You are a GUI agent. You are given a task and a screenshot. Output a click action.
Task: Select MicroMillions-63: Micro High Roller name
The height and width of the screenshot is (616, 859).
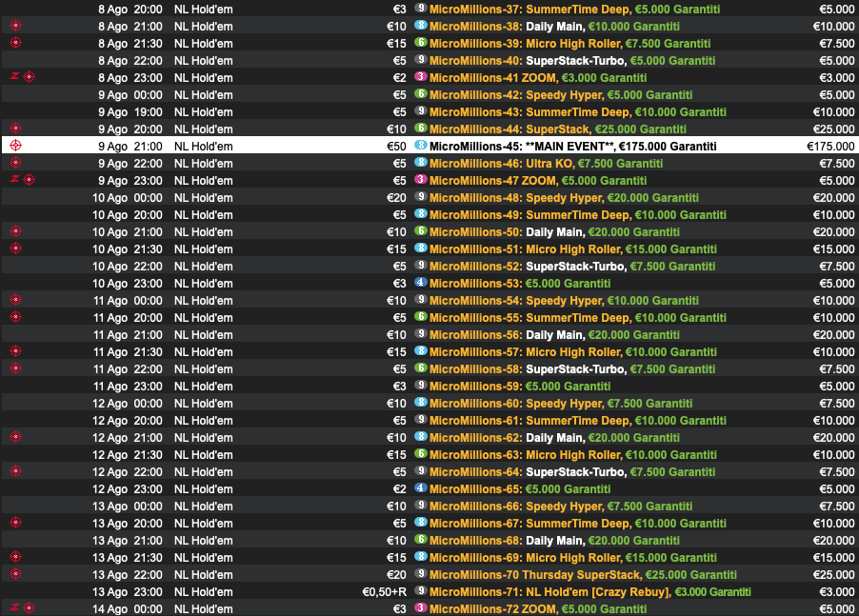click(573, 455)
